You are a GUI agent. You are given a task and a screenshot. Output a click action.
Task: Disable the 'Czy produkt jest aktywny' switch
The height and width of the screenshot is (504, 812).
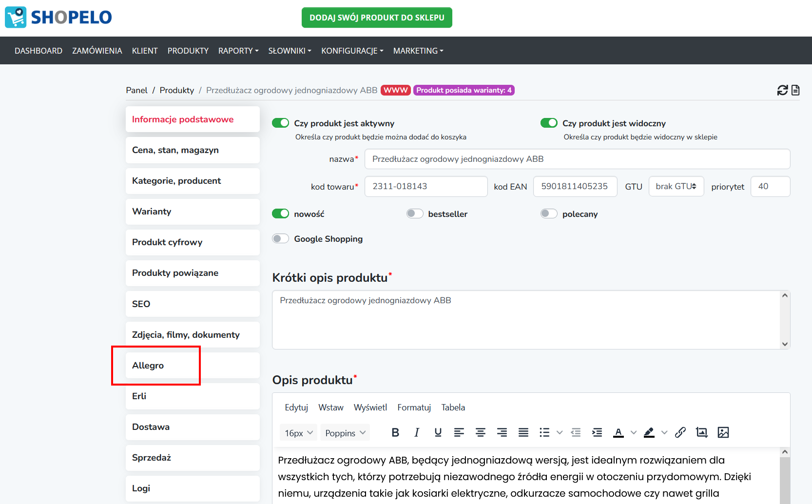281,123
